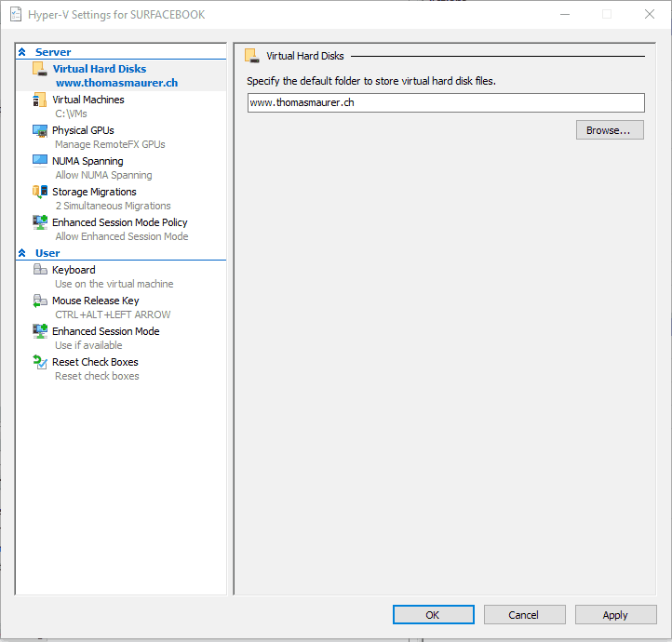672x642 pixels.
Task: Click the Browse... button
Action: click(610, 130)
